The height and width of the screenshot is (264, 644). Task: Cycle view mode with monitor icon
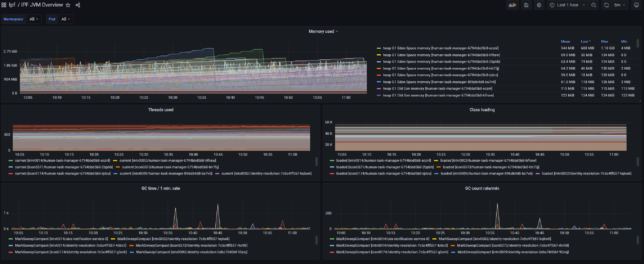coord(636,5)
